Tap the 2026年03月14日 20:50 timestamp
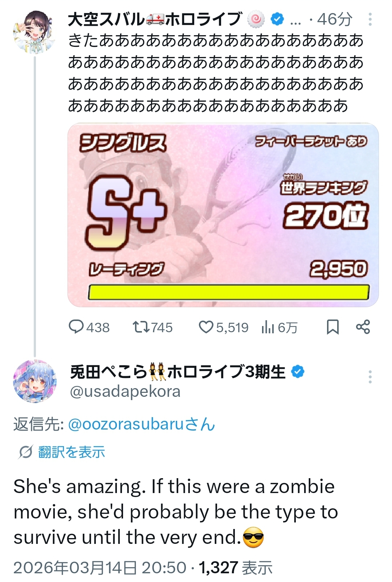This screenshot has height=582, width=392. click(100, 568)
